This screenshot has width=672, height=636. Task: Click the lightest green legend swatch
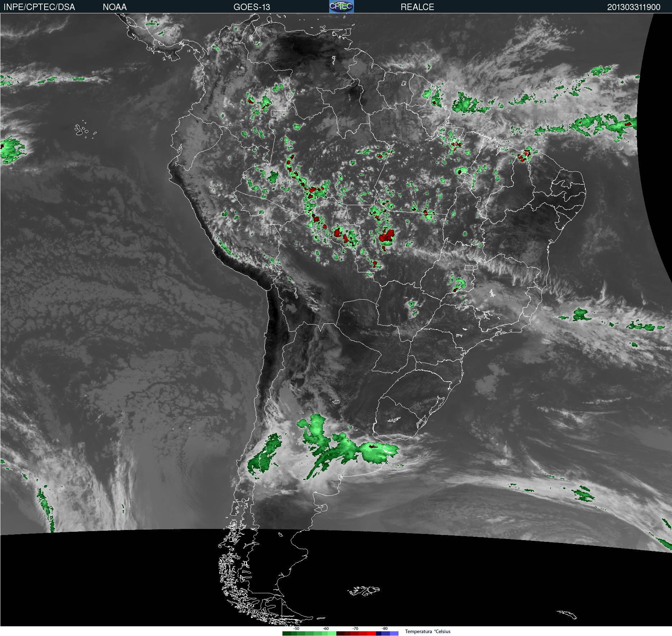(x=332, y=633)
